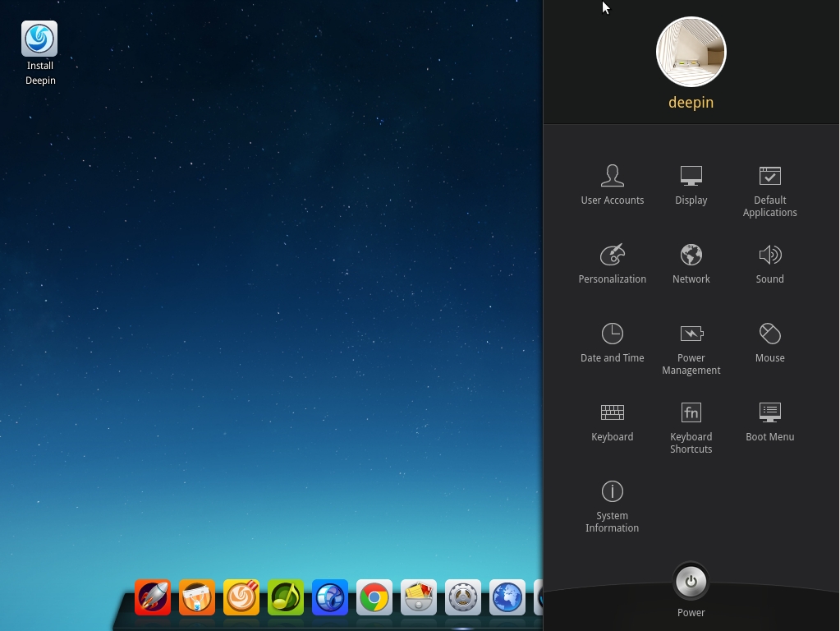The image size is (840, 631).
Task: Open System Information module
Action: tap(613, 506)
